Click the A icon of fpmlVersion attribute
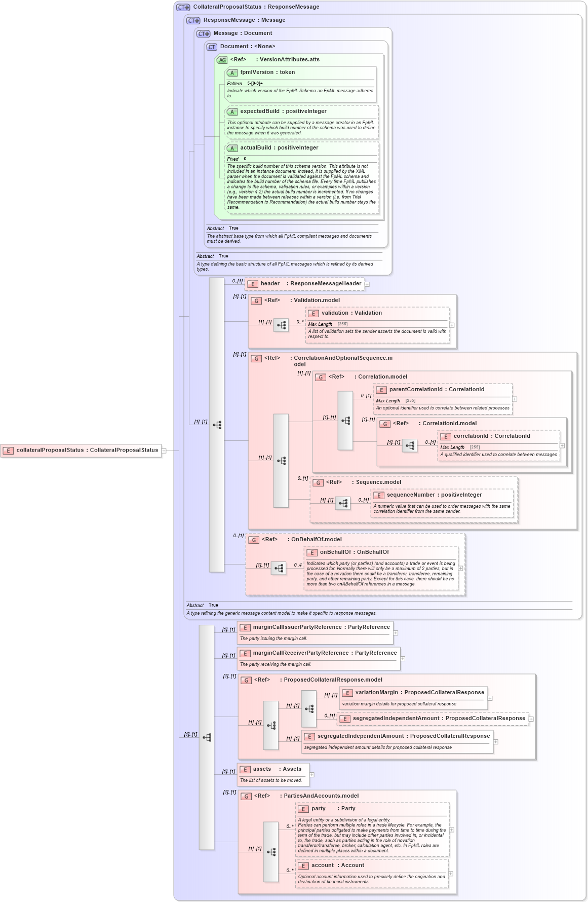 232,73
